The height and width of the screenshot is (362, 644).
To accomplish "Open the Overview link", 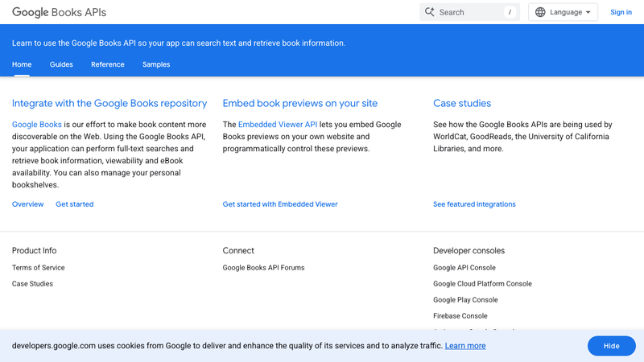I will tap(27, 204).
